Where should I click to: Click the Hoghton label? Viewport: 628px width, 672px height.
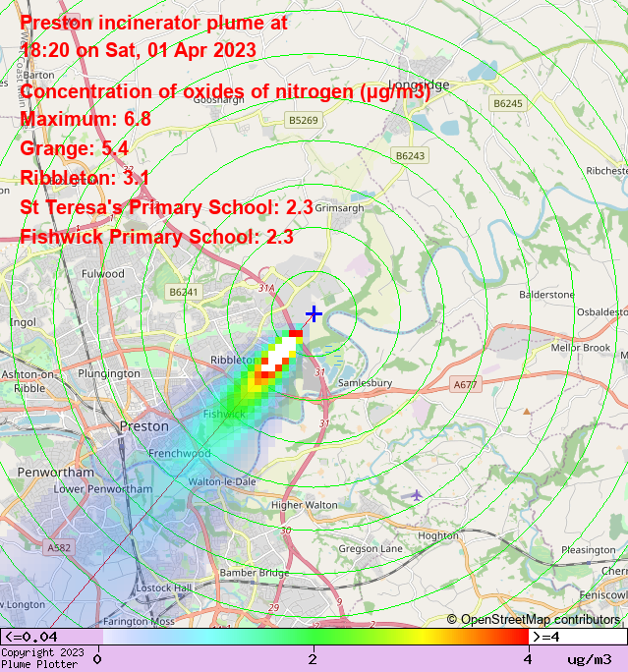pos(438,535)
